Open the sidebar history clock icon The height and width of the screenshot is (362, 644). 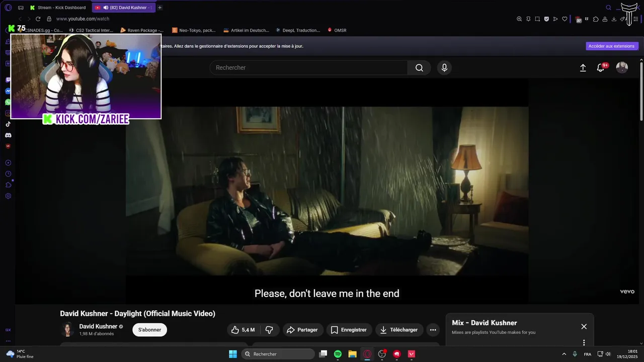(8, 174)
